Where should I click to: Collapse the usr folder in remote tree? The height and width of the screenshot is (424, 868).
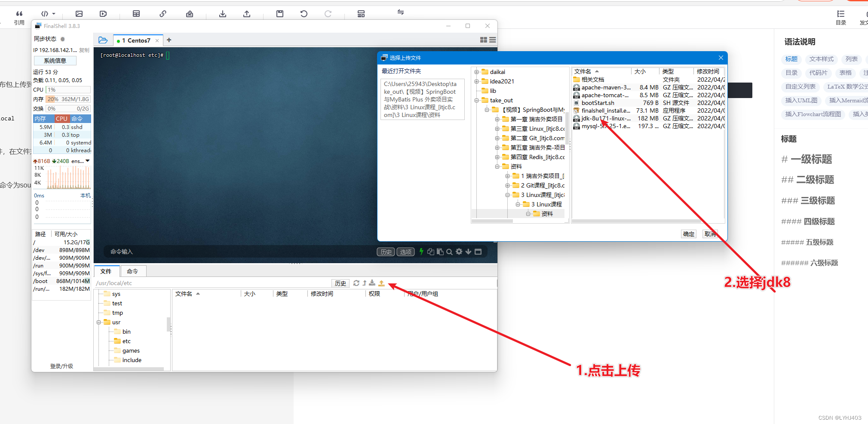(98, 322)
